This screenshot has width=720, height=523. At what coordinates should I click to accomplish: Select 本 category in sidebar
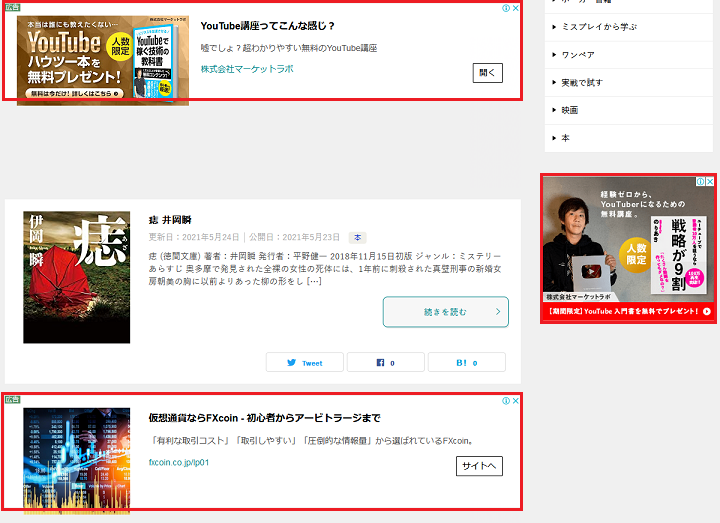click(x=565, y=138)
